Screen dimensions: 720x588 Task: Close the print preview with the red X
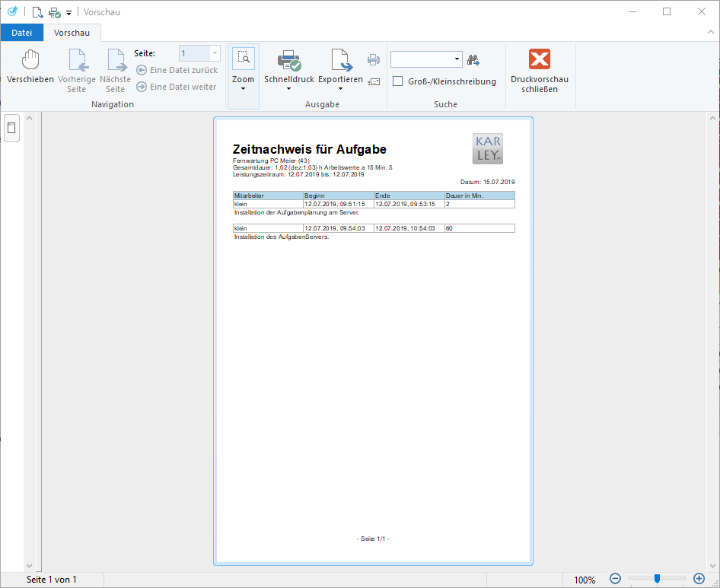point(539,59)
